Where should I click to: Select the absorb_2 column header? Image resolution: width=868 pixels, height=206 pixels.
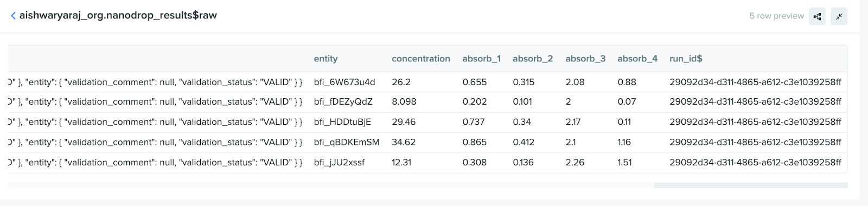click(x=533, y=59)
